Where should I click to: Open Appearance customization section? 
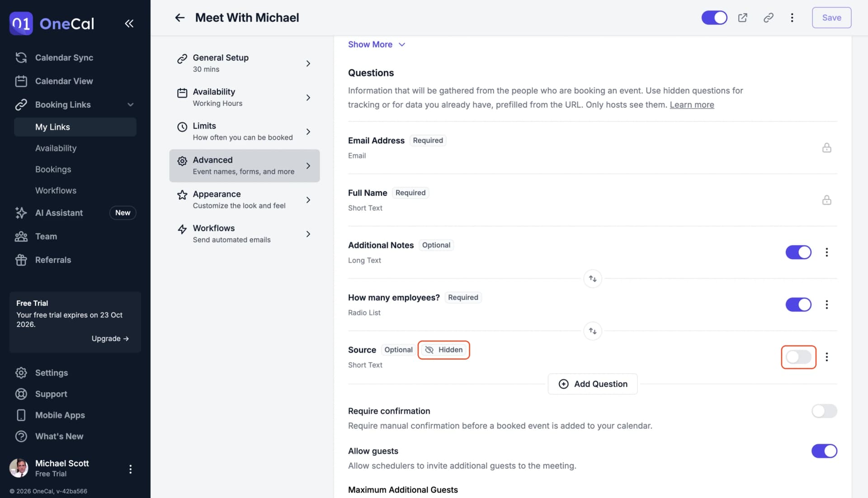(x=244, y=200)
